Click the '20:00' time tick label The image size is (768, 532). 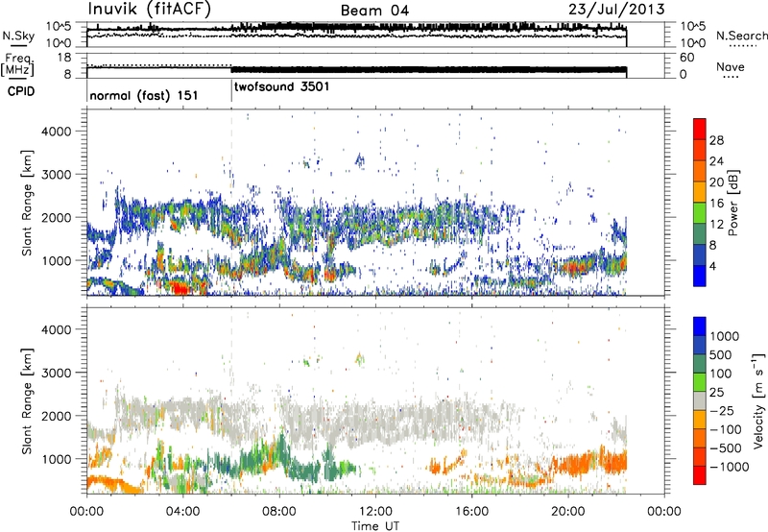pos(567,512)
